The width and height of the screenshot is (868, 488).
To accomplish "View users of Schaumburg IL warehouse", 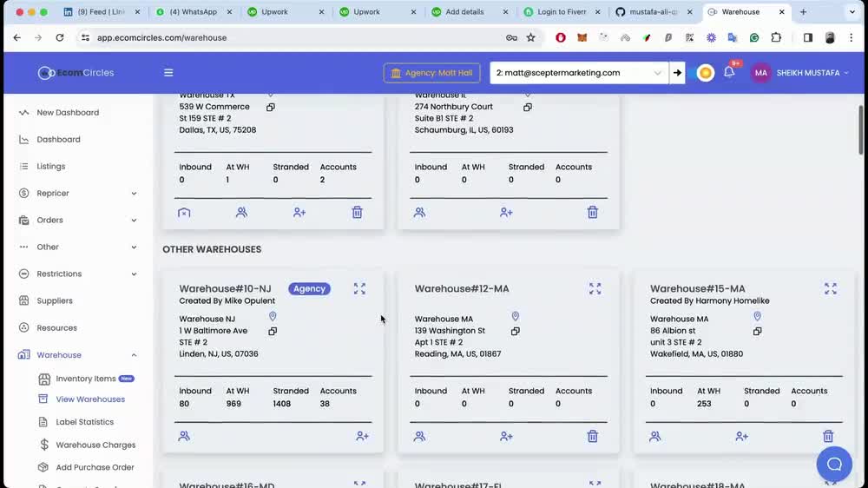I will pyautogui.click(x=419, y=212).
